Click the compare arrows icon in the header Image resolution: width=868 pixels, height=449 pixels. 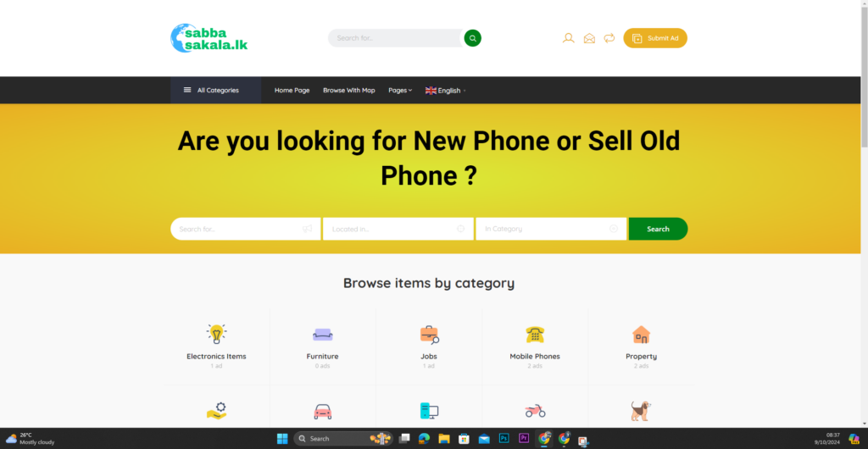pyautogui.click(x=609, y=38)
